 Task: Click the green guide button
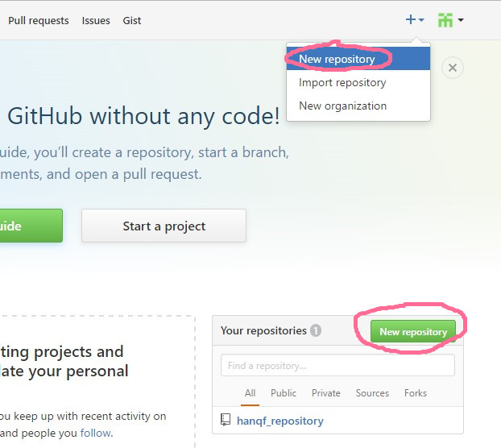pyautogui.click(x=31, y=226)
